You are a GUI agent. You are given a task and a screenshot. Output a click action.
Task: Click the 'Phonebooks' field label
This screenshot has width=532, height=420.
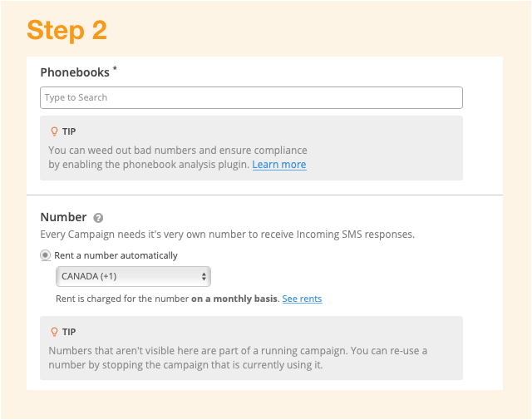coord(75,72)
